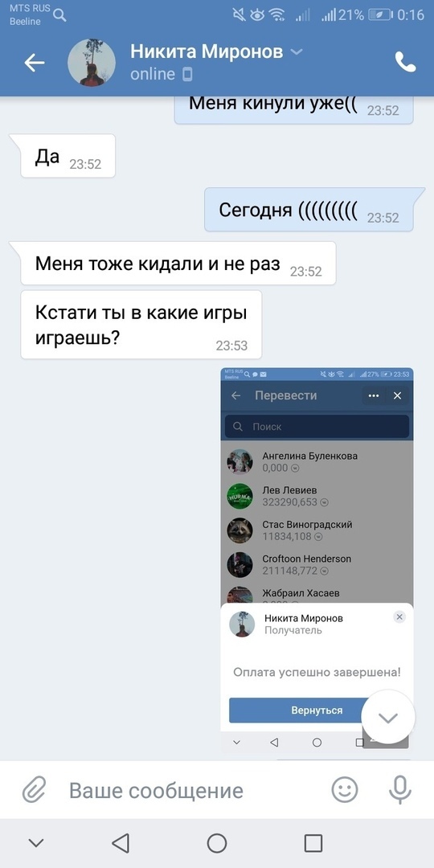Attach a file with the paperclip icon
The image size is (434, 868).
pyautogui.click(x=34, y=789)
